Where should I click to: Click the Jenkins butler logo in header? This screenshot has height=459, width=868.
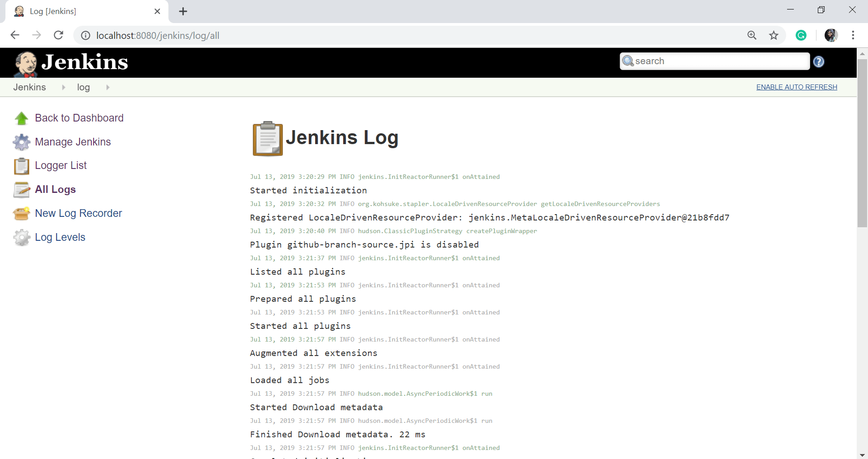tap(26, 64)
